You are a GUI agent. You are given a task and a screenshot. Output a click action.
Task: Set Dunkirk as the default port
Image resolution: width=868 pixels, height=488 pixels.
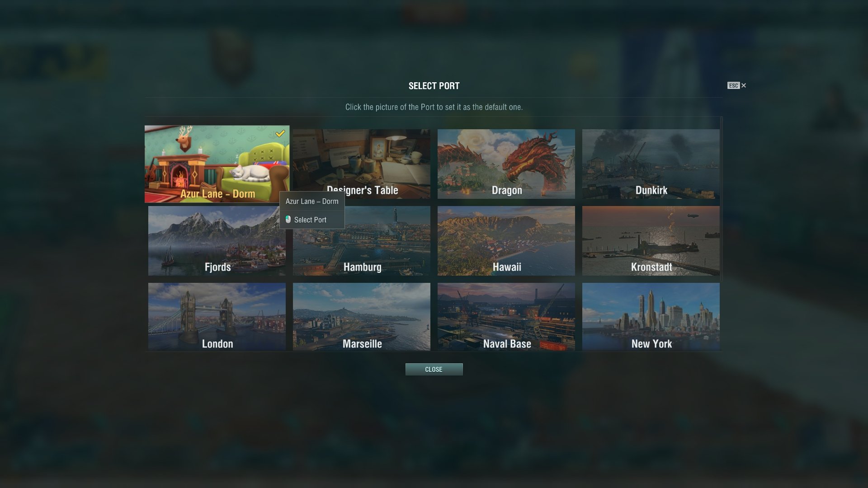click(651, 164)
